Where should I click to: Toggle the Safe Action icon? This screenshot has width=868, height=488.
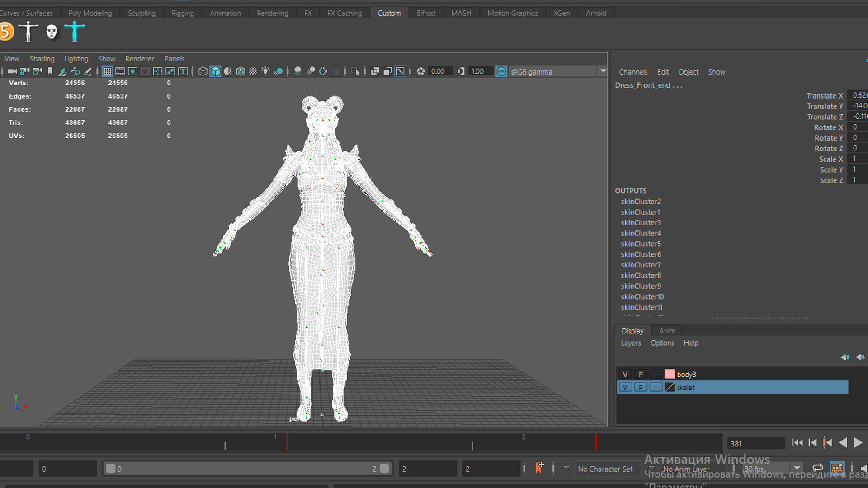158,71
